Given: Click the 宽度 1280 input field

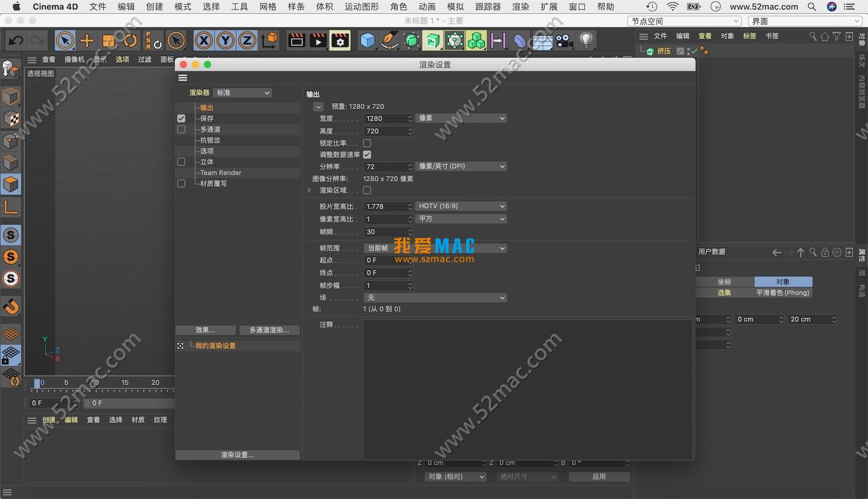Looking at the screenshot, I should tap(388, 119).
